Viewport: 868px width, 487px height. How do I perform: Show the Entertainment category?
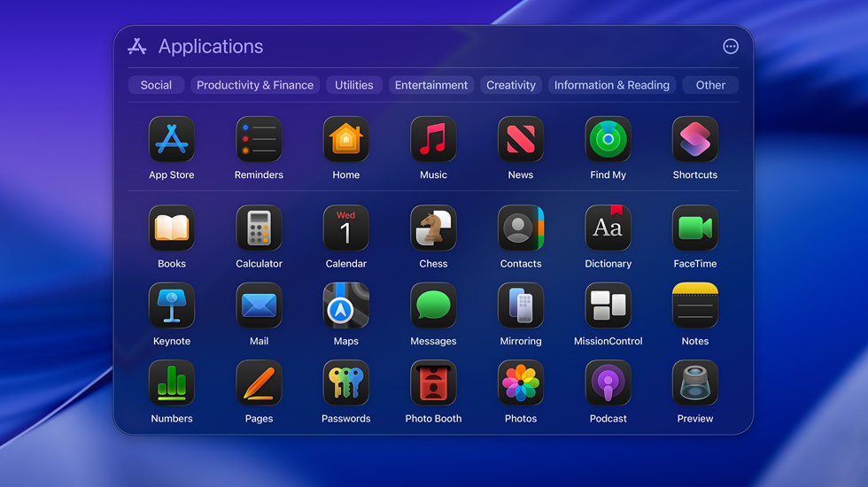(x=431, y=85)
